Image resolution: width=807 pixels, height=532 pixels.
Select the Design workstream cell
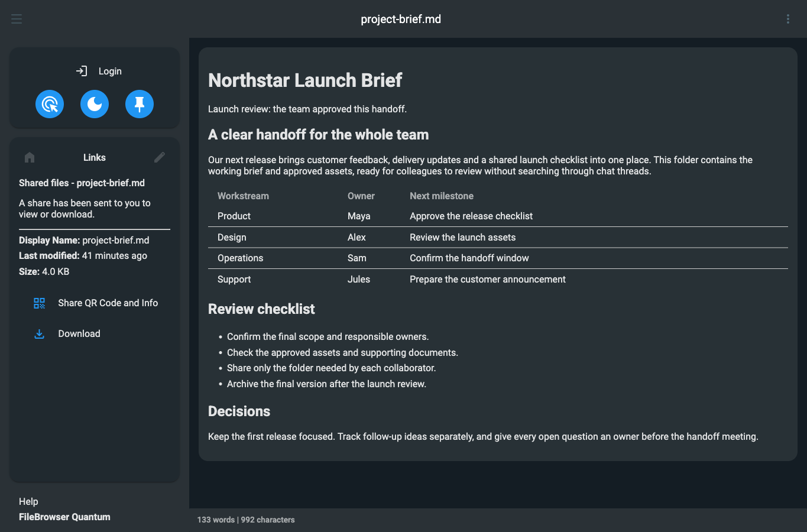pyautogui.click(x=232, y=238)
